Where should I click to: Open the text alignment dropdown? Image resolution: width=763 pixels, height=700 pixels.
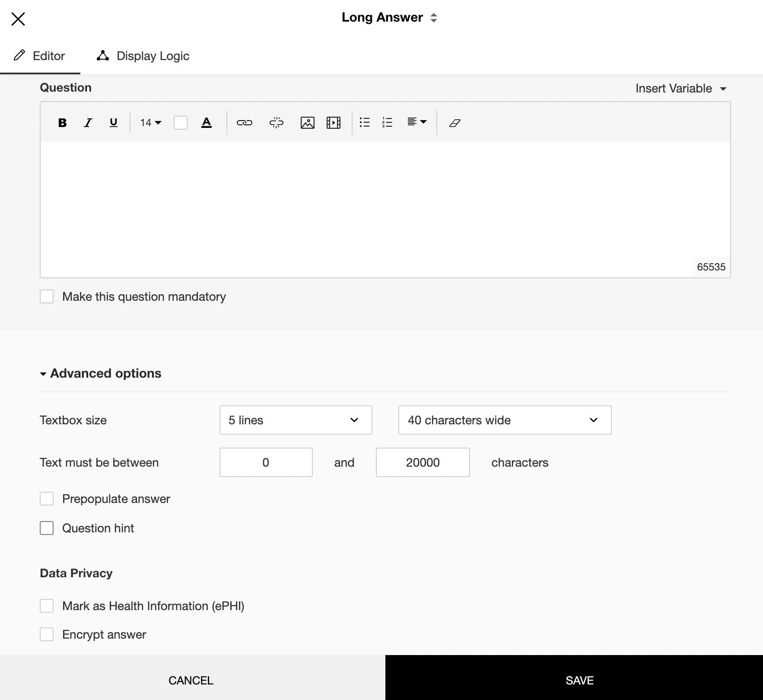(417, 122)
